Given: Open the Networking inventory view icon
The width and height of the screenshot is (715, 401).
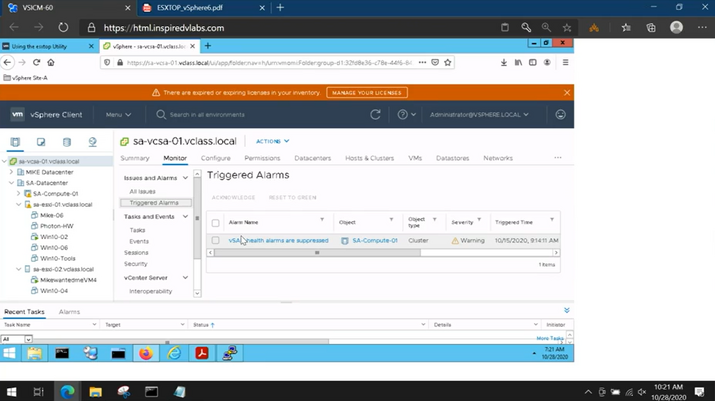Looking at the screenshot, I should pos(93,143).
